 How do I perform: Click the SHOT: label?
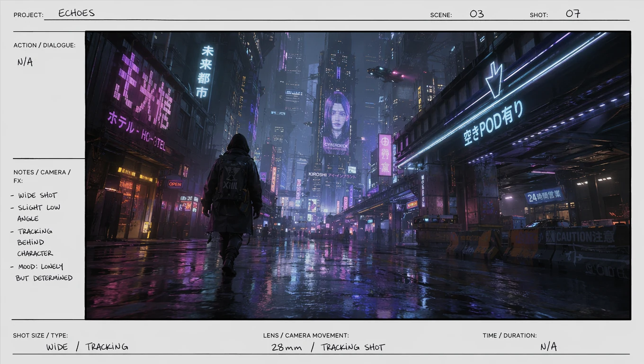(539, 15)
